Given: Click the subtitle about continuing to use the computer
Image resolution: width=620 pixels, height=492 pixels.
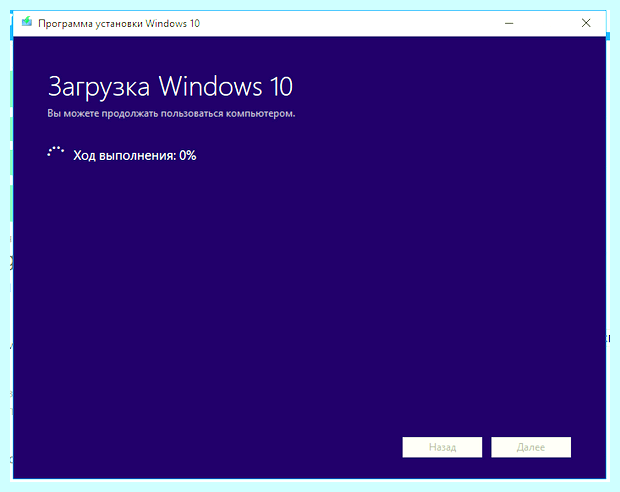Looking at the screenshot, I should pos(171,114).
